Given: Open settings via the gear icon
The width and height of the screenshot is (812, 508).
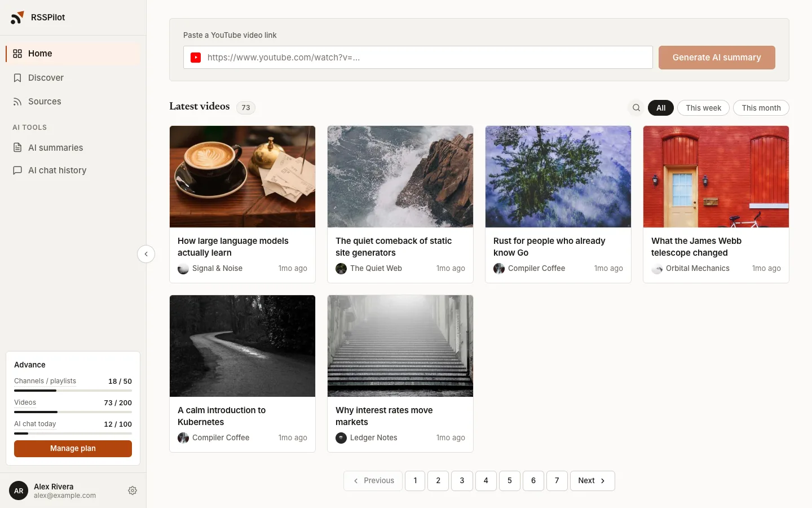Looking at the screenshot, I should point(133,491).
